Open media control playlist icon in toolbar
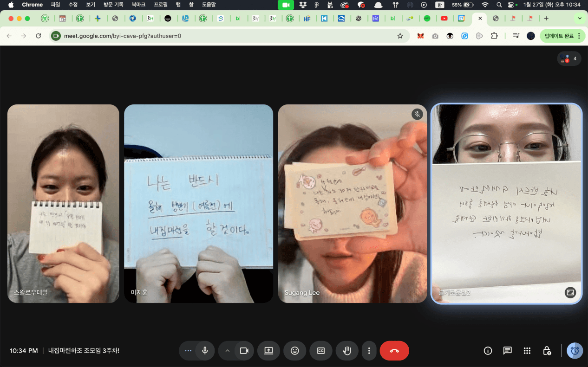Screen dimensions: 588x367 (516, 36)
